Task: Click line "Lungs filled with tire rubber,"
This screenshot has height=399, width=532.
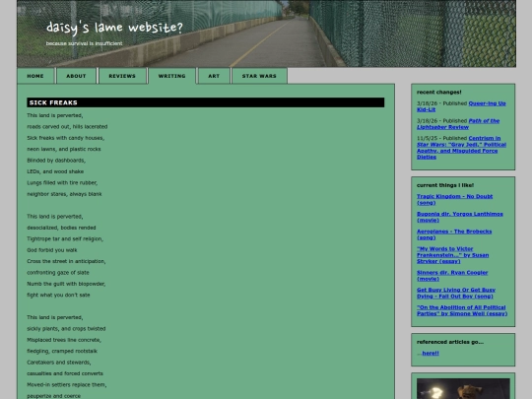Action: 62,182
